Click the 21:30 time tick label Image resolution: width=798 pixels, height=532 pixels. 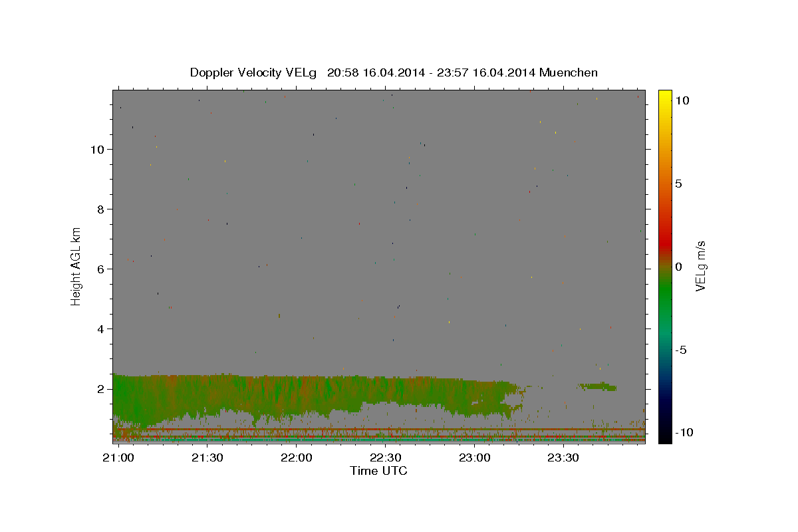coord(207,458)
